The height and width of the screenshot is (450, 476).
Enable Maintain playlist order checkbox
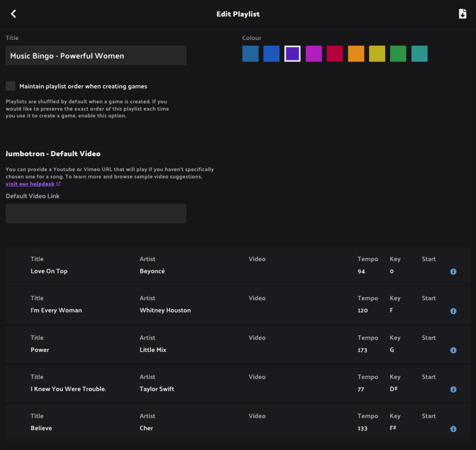pos(10,86)
